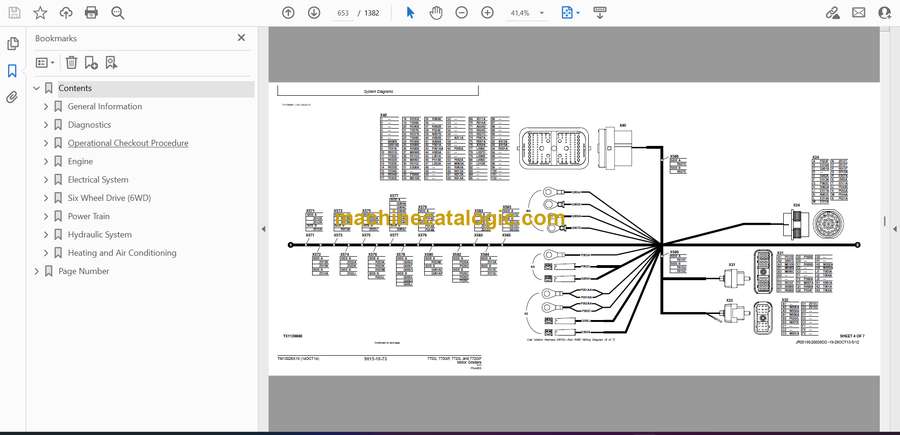The image size is (900, 435).
Task: Expand the Hydraulic System bookmark
Action: pyautogui.click(x=46, y=235)
